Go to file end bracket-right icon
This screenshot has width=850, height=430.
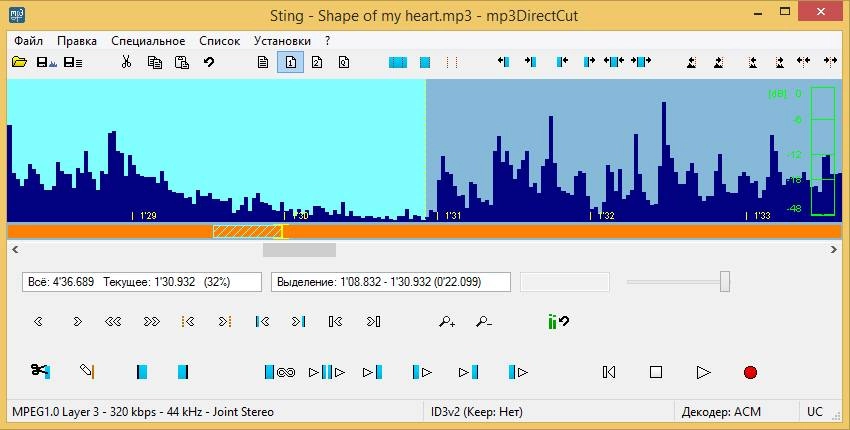coord(374,322)
